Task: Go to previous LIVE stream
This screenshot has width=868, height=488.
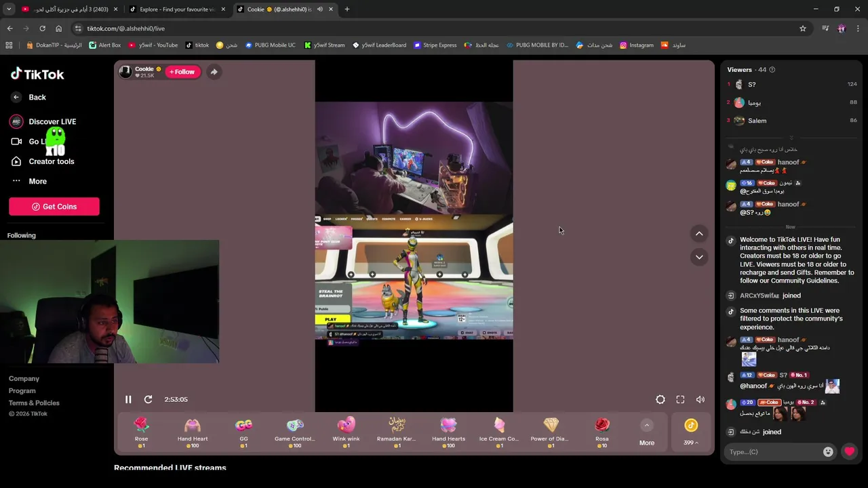Action: [699, 234]
